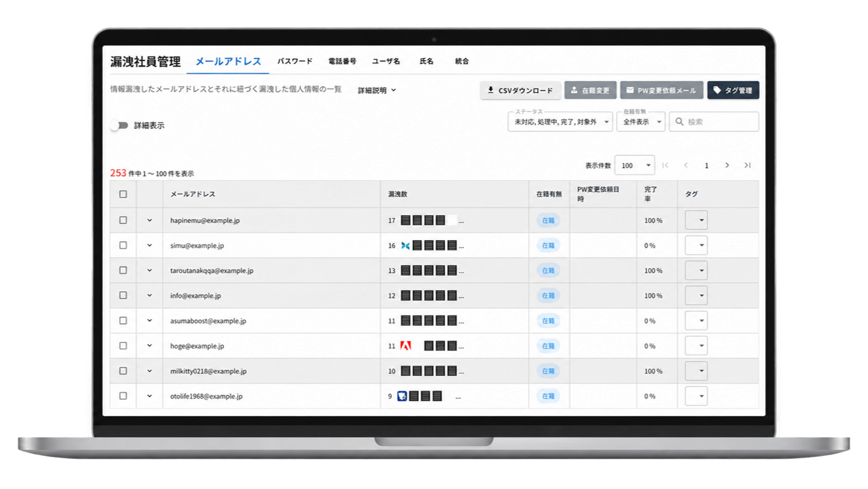Viewport: 868px width, 489px height.
Task: Switch to the 統合 tab
Action: click(462, 61)
